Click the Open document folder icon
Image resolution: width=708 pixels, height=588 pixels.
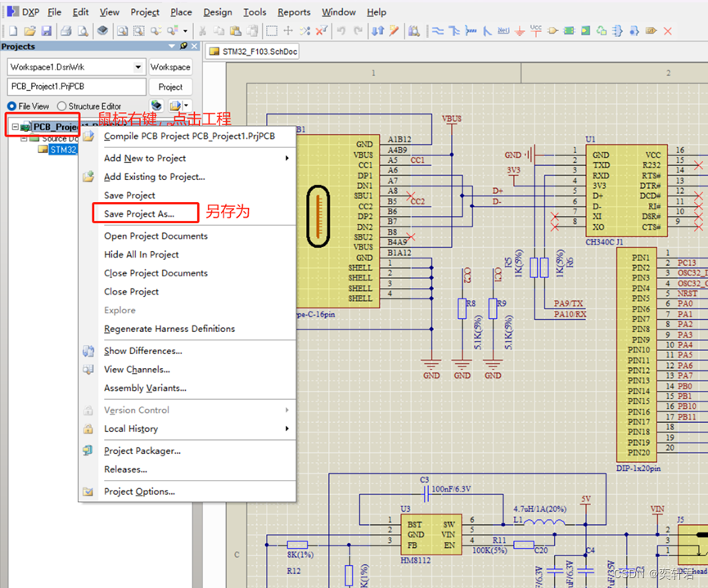pos(29,31)
